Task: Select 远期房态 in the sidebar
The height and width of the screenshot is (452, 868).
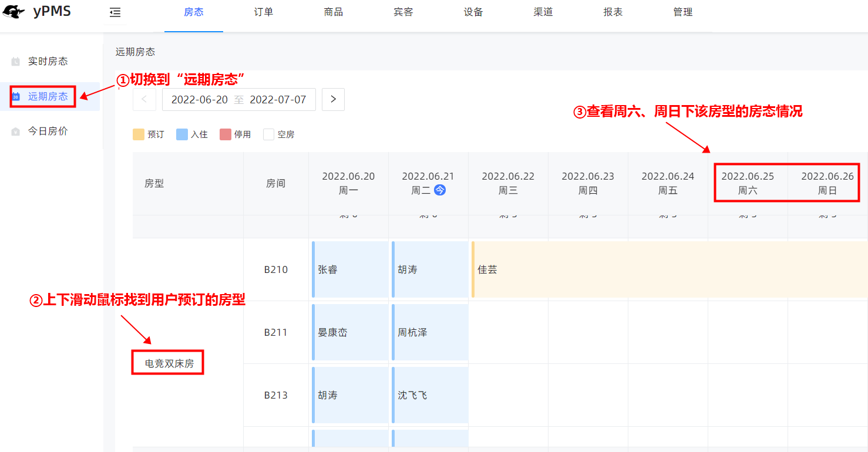Action: [48, 96]
